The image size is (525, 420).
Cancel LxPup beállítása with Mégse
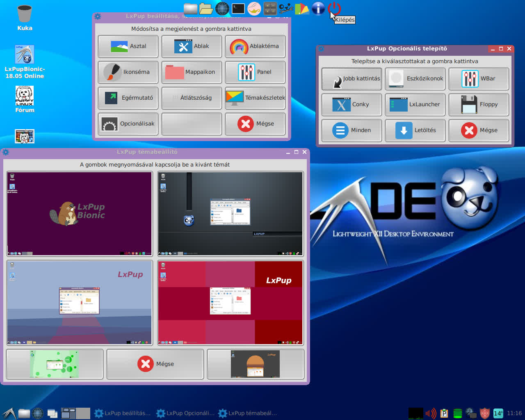pyautogui.click(x=255, y=124)
